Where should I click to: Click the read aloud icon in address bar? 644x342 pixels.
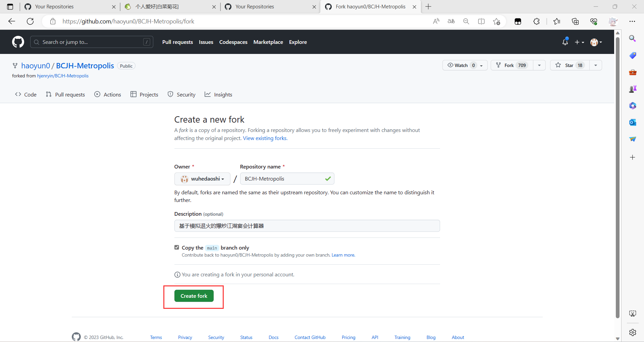[436, 21]
